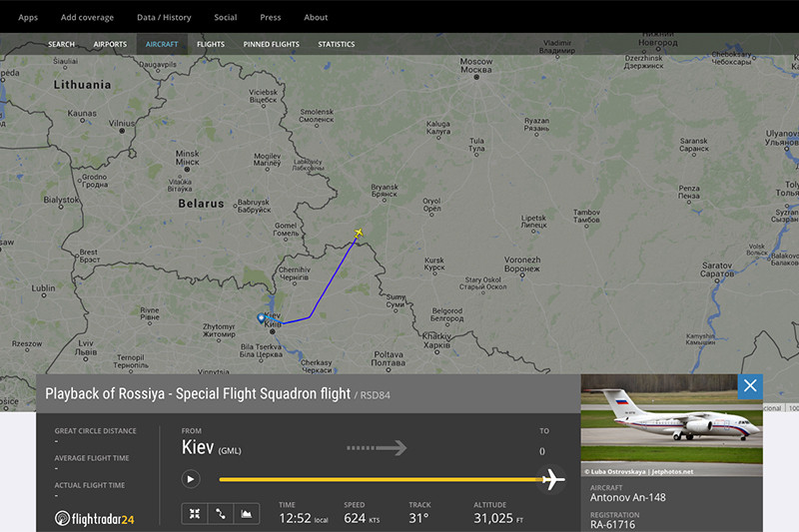The width and height of the screenshot is (799, 532).
Task: Click the Antonov An-148 aircraft text
Action: pos(628,497)
